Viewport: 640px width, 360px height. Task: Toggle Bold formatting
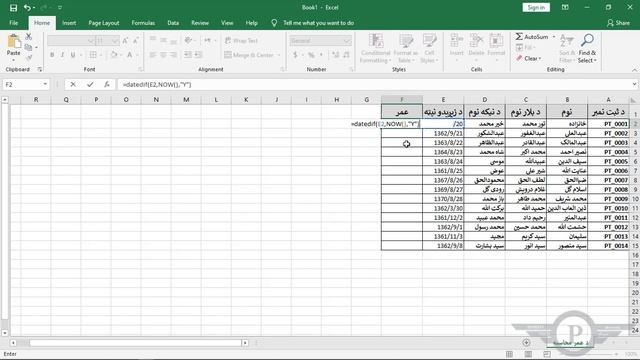click(x=52, y=55)
